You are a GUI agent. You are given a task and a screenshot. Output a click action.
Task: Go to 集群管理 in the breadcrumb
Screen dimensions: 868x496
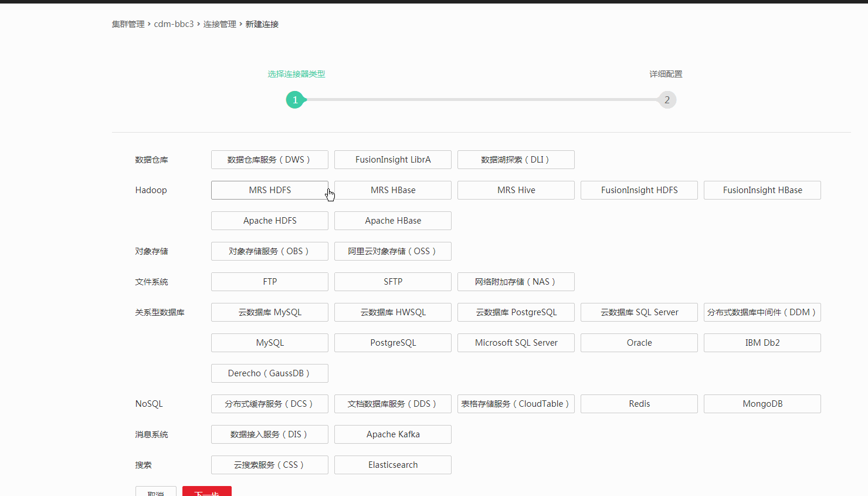128,24
